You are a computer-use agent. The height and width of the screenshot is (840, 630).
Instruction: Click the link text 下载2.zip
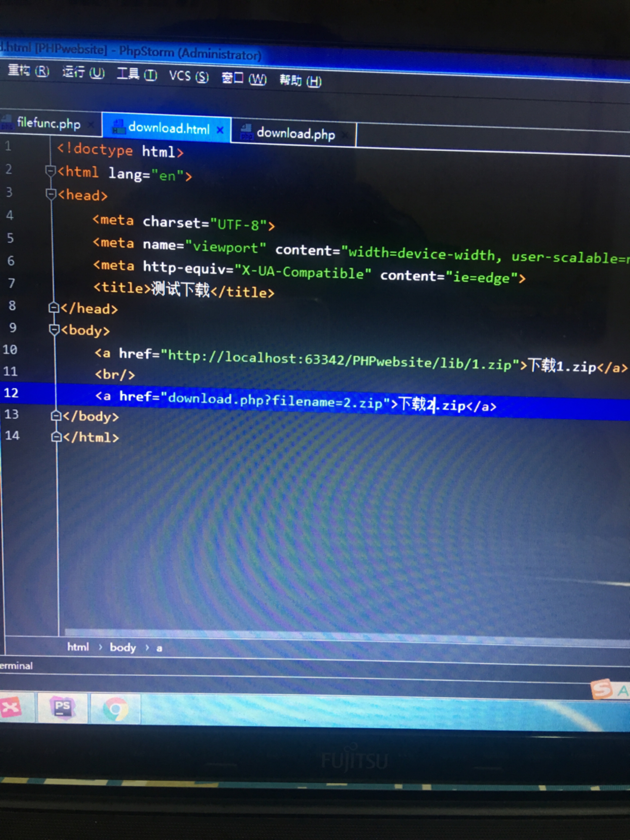point(432,405)
